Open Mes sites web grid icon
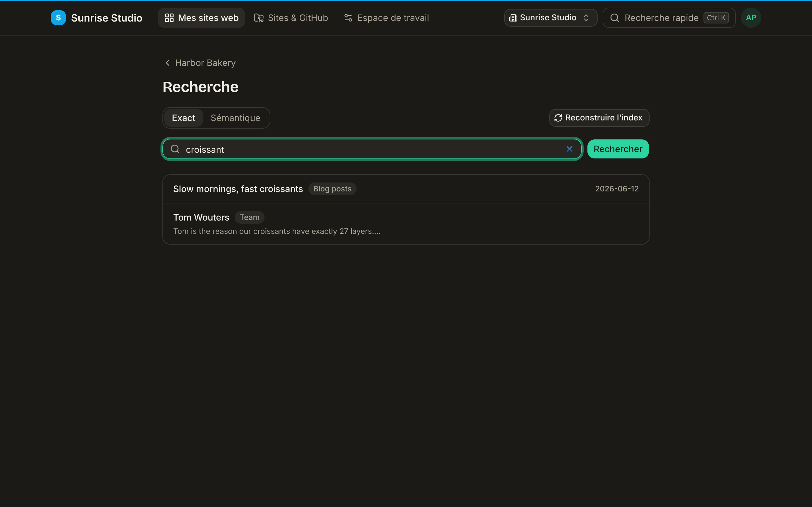The width and height of the screenshot is (812, 507). coord(169,18)
